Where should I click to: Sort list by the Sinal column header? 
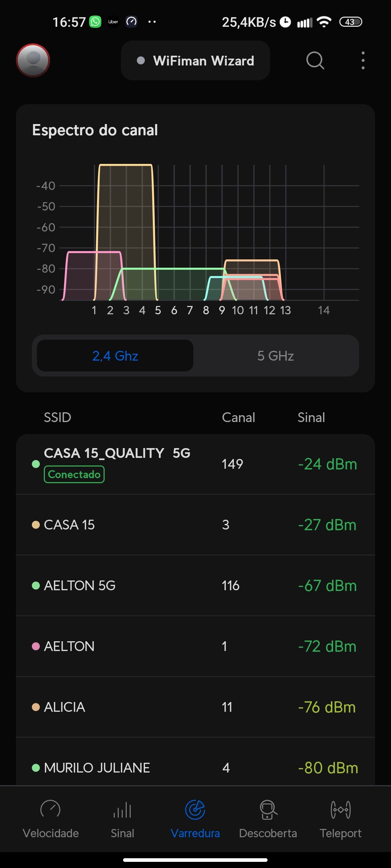pyautogui.click(x=311, y=417)
